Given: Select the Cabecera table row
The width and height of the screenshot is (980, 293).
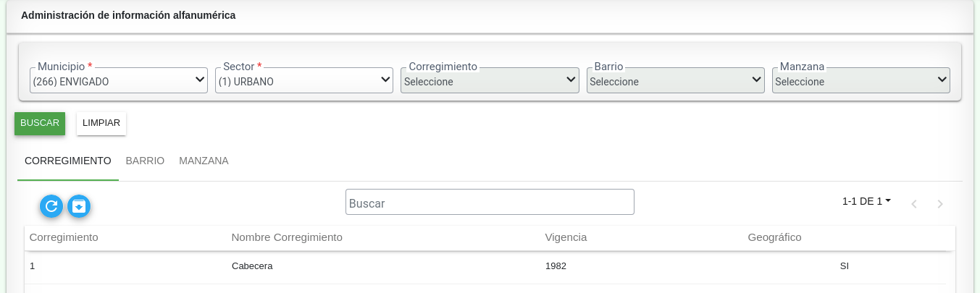Looking at the screenshot, I should point(485,266).
